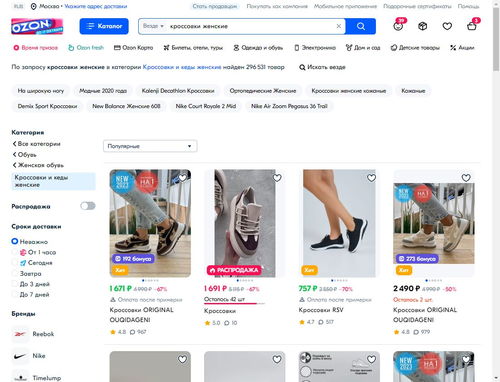This screenshot has width=500, height=382.
Task: Favorite the third product in second row
Action: click(371, 359)
